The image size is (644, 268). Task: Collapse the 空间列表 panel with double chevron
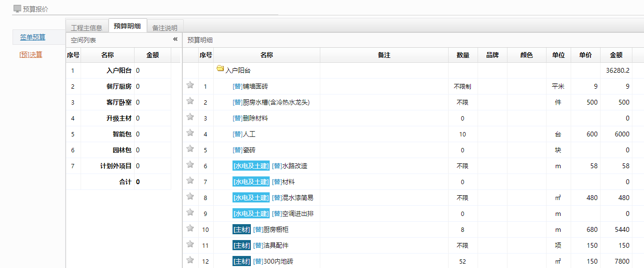(x=175, y=40)
